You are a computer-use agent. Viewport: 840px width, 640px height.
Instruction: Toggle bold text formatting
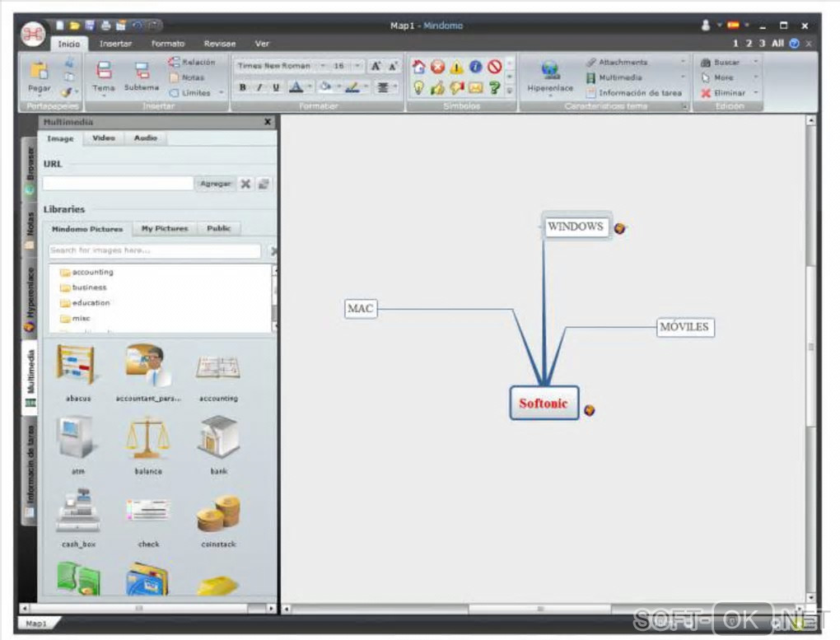click(x=243, y=87)
